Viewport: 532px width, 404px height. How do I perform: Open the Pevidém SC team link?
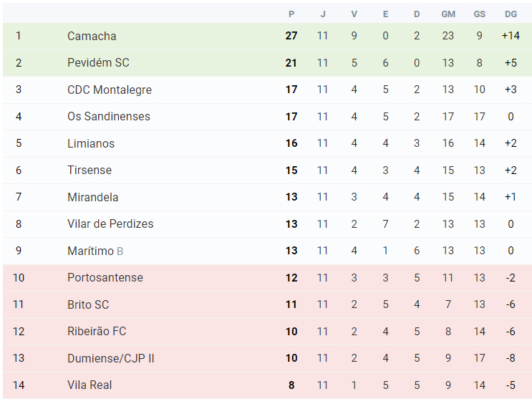[x=98, y=63]
